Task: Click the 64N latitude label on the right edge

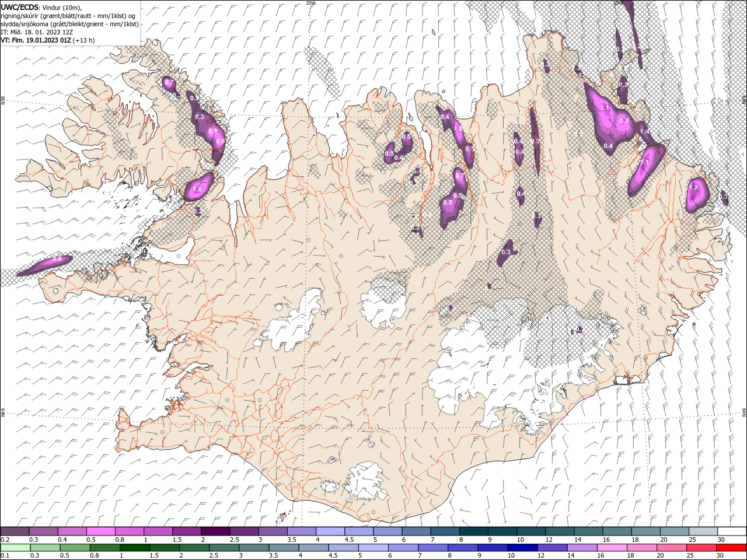Action: pyautogui.click(x=744, y=412)
